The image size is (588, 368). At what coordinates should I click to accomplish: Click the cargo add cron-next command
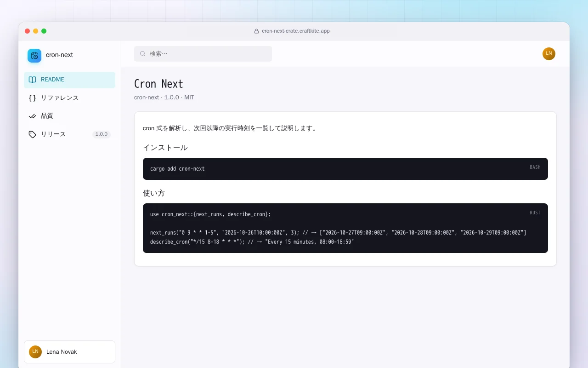pos(177,169)
